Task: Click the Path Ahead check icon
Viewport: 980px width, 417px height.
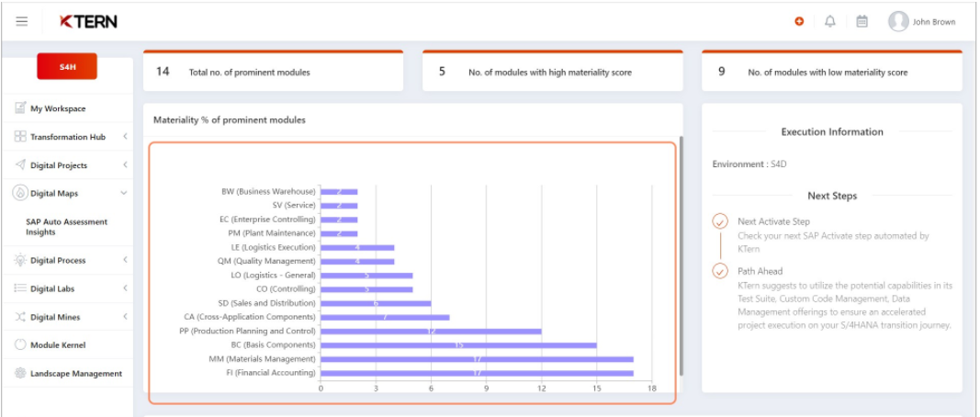Action: (x=721, y=271)
